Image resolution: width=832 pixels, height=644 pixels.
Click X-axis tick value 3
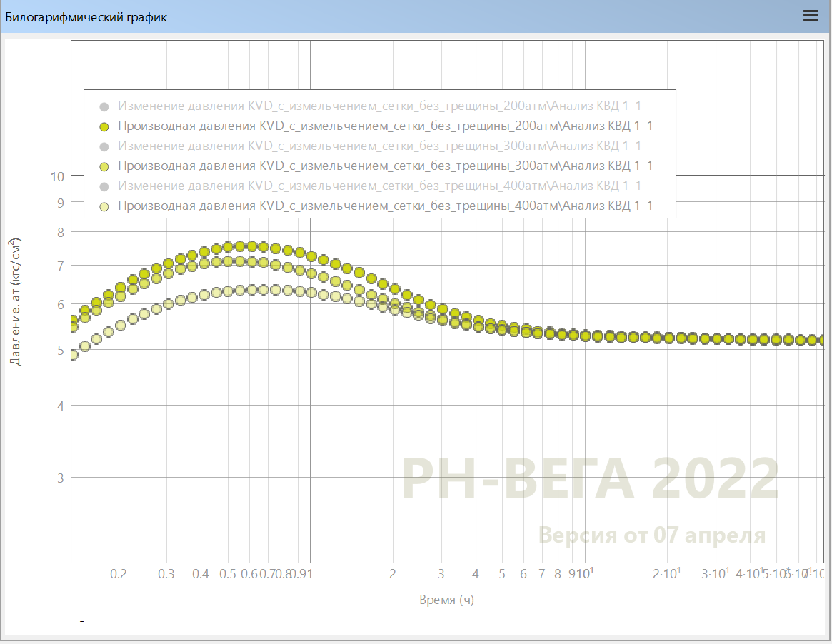(x=441, y=574)
